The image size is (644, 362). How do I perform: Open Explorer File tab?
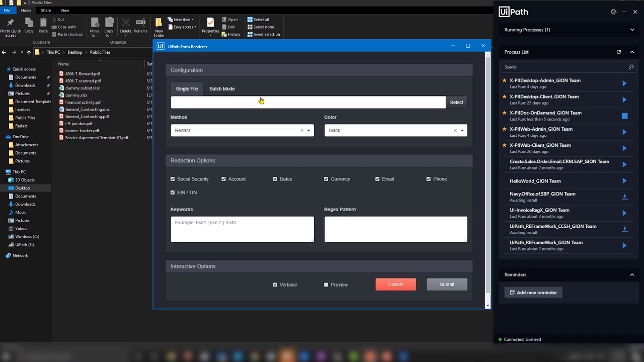7,11
